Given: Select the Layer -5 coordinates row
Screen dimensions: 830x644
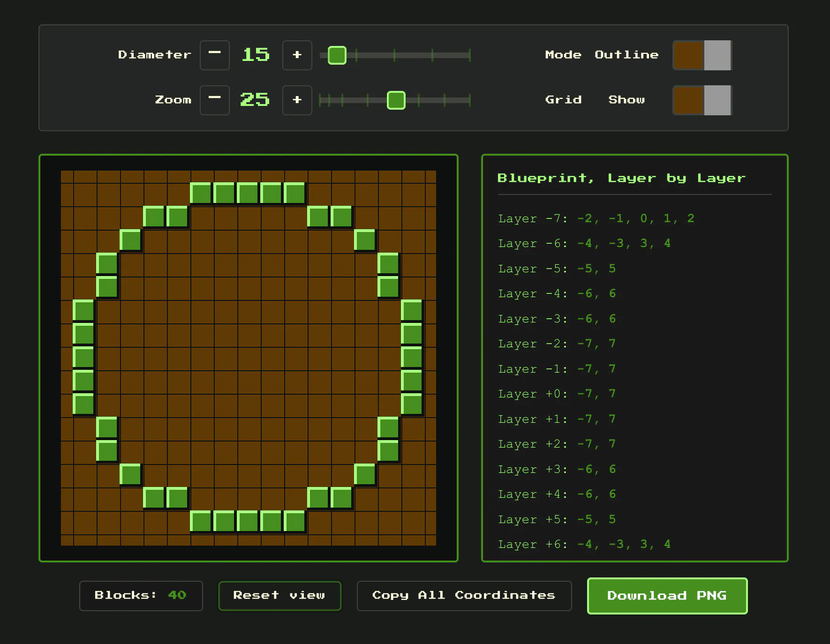Looking at the screenshot, I should click(634, 269).
